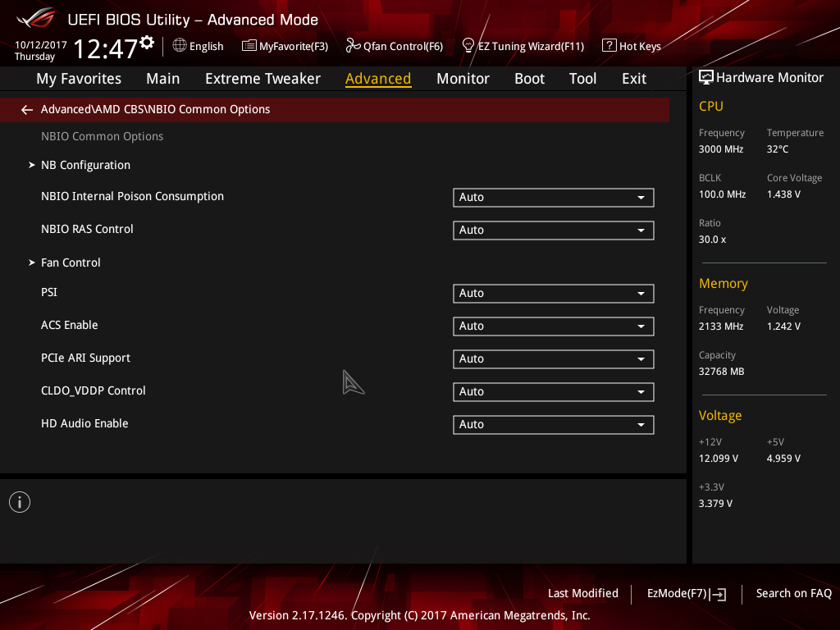Open the Boot tab

pyautogui.click(x=529, y=79)
